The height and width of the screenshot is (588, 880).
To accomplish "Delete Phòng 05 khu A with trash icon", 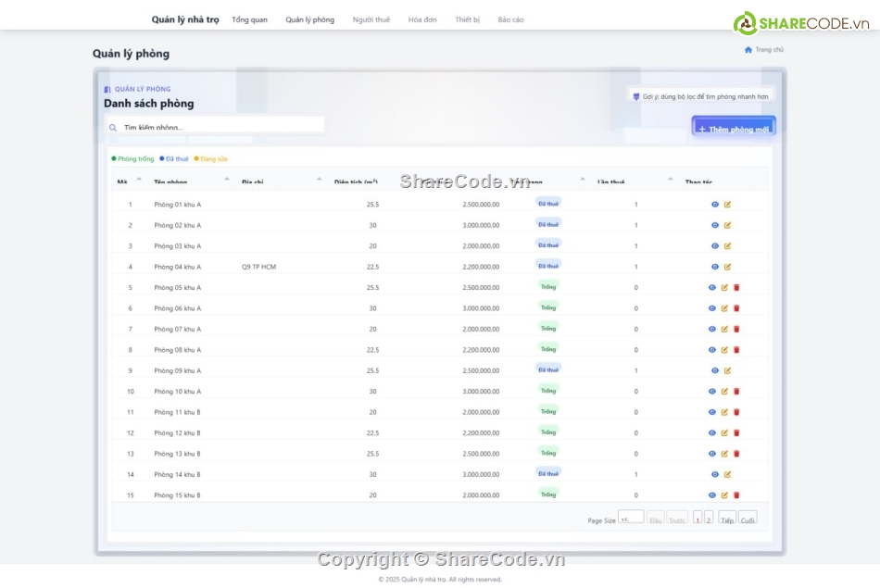I will [736, 287].
